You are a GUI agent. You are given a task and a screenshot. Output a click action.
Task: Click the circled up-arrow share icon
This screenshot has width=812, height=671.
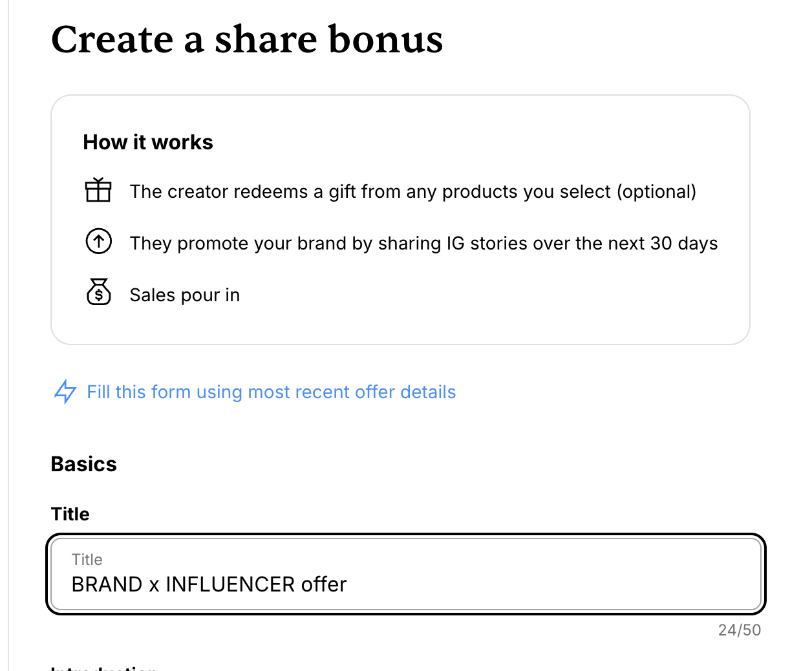pos(98,242)
